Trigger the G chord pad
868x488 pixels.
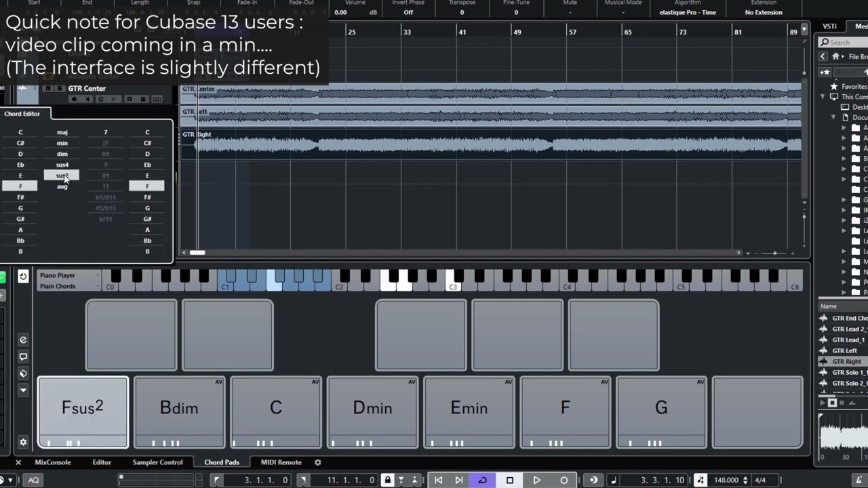point(661,413)
